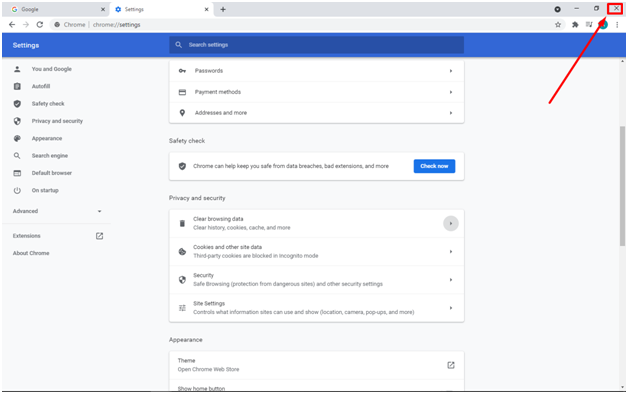628x394 pixels.
Task: Reload the Settings page
Action: point(40,24)
